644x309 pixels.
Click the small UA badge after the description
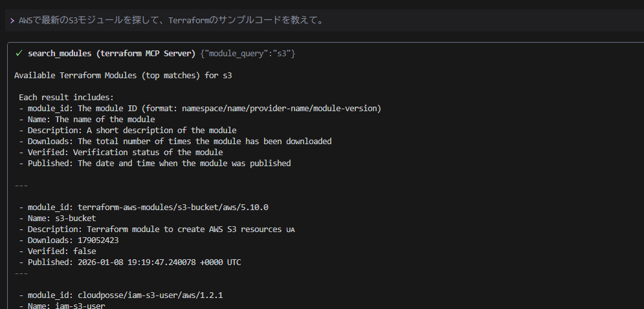click(291, 229)
